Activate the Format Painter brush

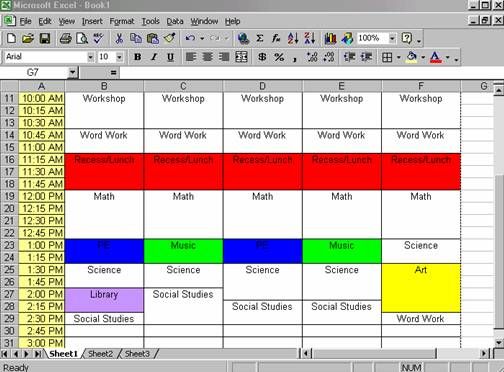click(x=170, y=38)
